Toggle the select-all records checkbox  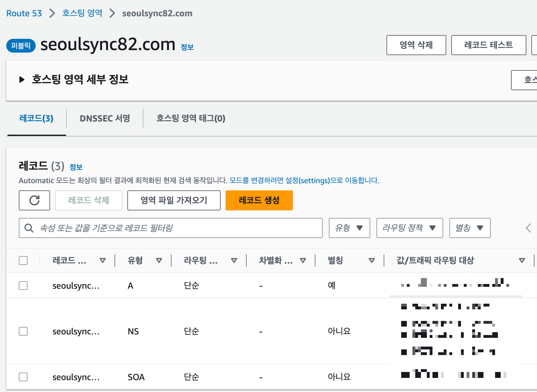pyautogui.click(x=23, y=260)
